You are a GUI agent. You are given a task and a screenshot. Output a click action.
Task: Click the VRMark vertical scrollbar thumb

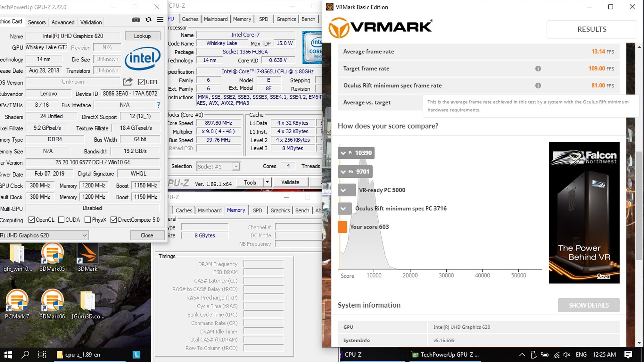coord(639,205)
